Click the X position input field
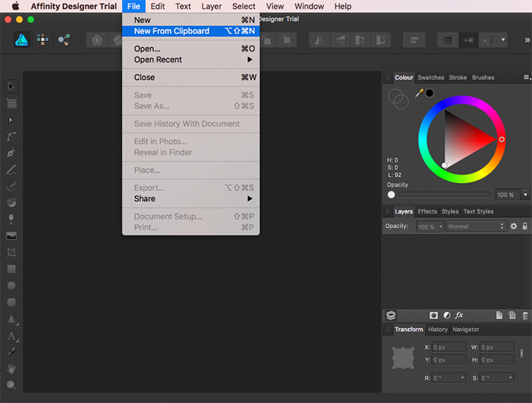The height and width of the screenshot is (403, 532). tap(449, 347)
